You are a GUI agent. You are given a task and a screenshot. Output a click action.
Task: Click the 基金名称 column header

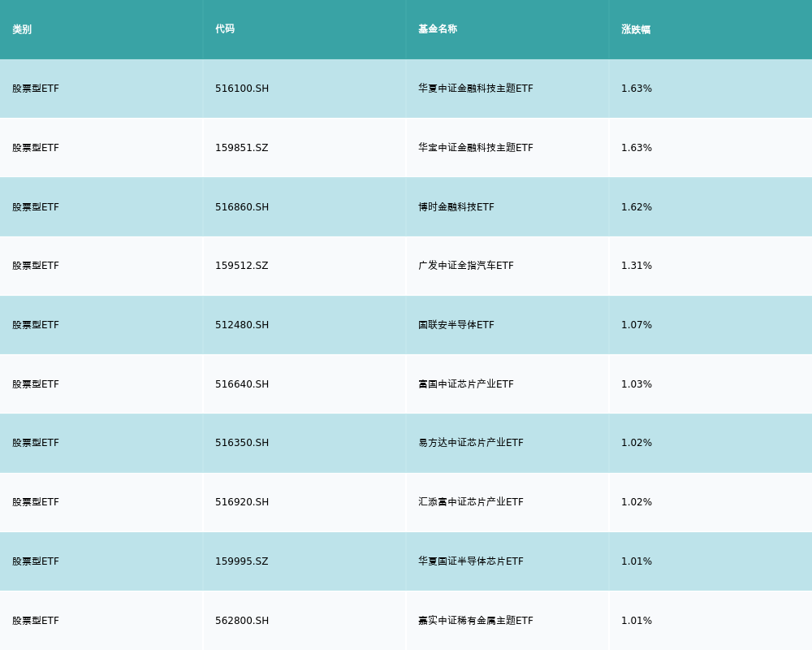coord(438,29)
